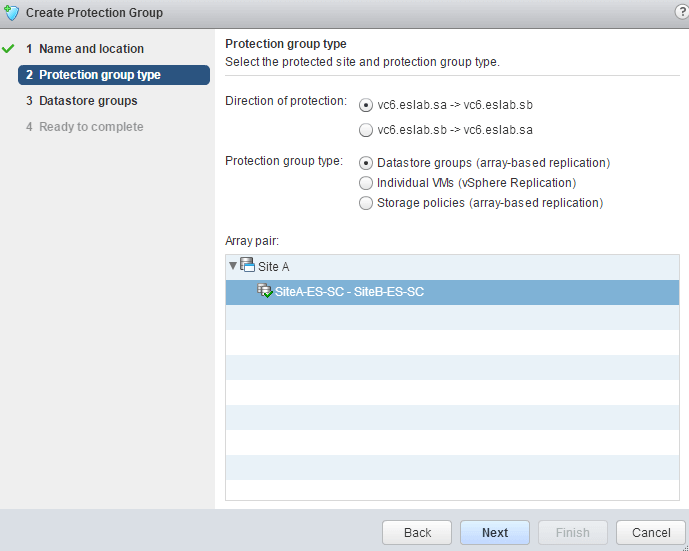
Task: Click the Back button
Action: tap(417, 532)
